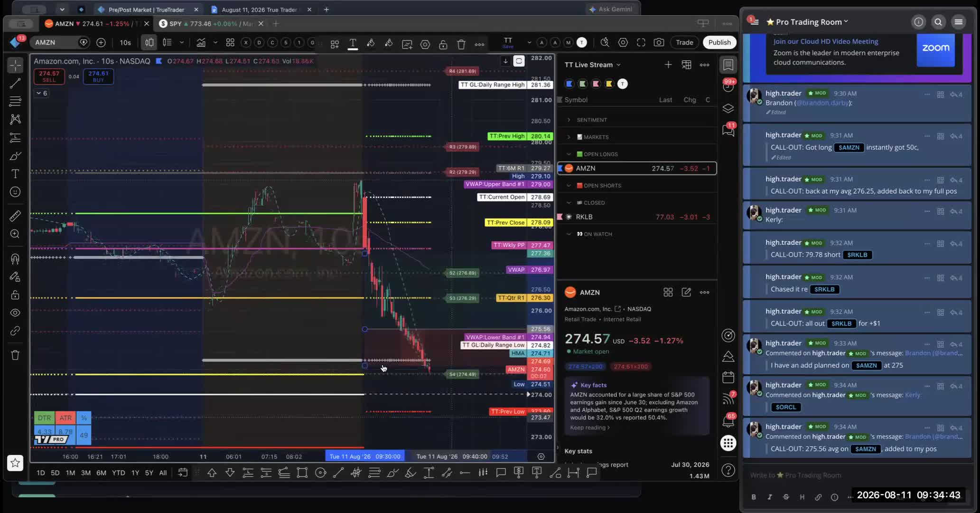Toggle bold formatting in chat composer
Screen dimensions: 980x513
tap(754, 497)
